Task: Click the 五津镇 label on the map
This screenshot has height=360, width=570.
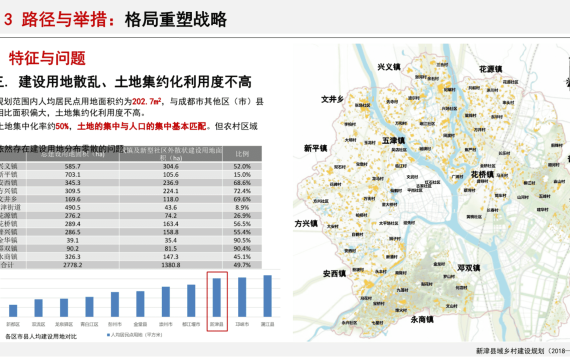Action: (x=393, y=141)
